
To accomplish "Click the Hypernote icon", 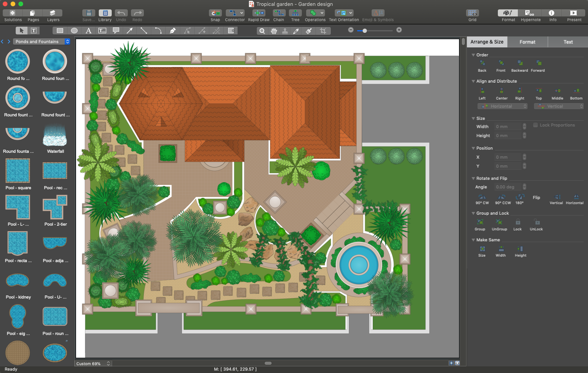I will point(530,13).
